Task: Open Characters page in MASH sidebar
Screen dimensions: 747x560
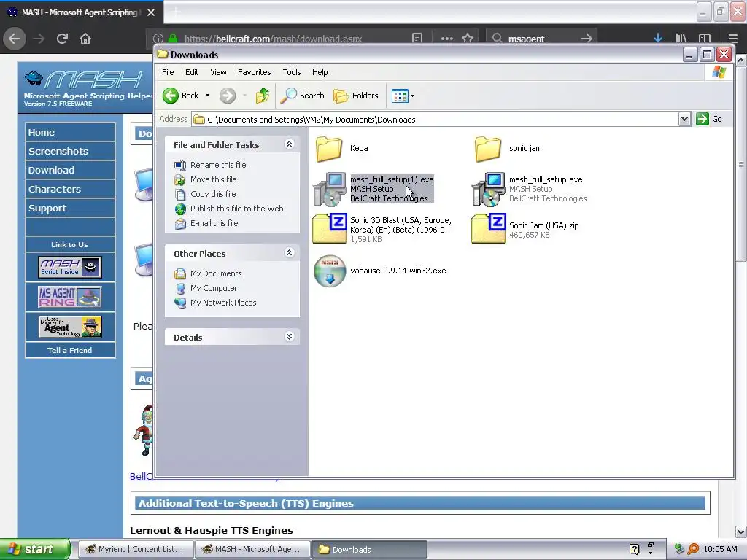Action: pyautogui.click(x=70, y=189)
